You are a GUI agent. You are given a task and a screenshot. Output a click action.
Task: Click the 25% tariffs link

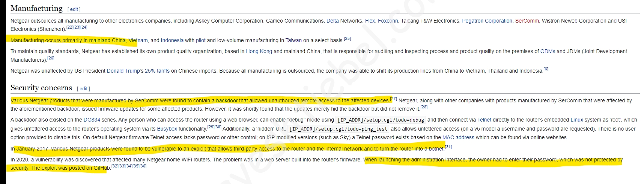(157, 71)
